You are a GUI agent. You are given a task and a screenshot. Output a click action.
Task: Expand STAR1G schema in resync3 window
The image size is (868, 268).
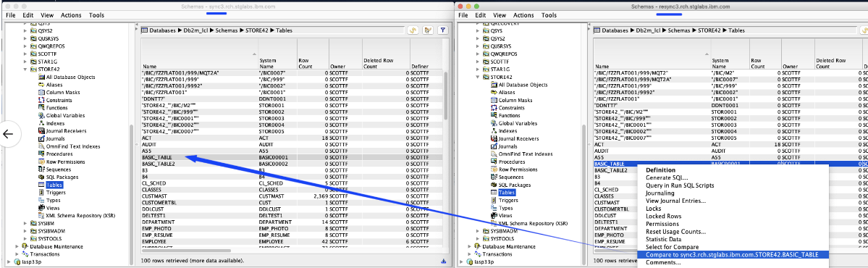[478, 70]
